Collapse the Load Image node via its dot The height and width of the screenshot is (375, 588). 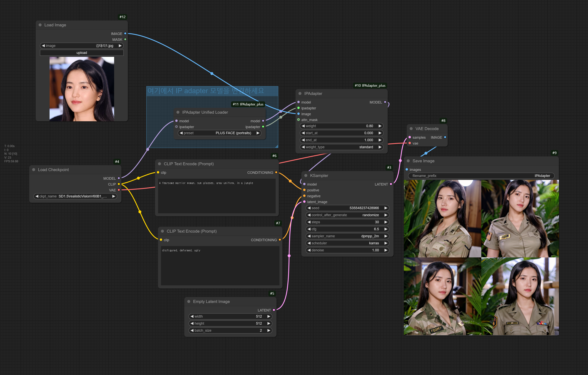pyautogui.click(x=40, y=25)
